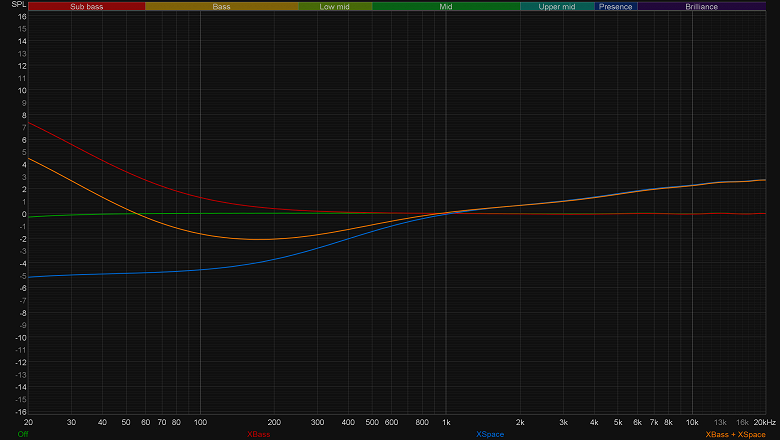Click the Bass frequency band label
The width and height of the screenshot is (780, 440).
tap(221, 6)
